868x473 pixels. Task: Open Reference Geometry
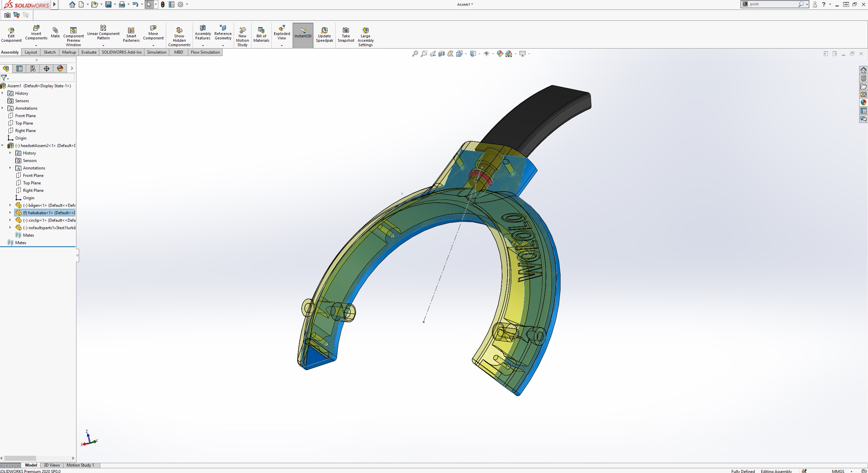pyautogui.click(x=223, y=33)
